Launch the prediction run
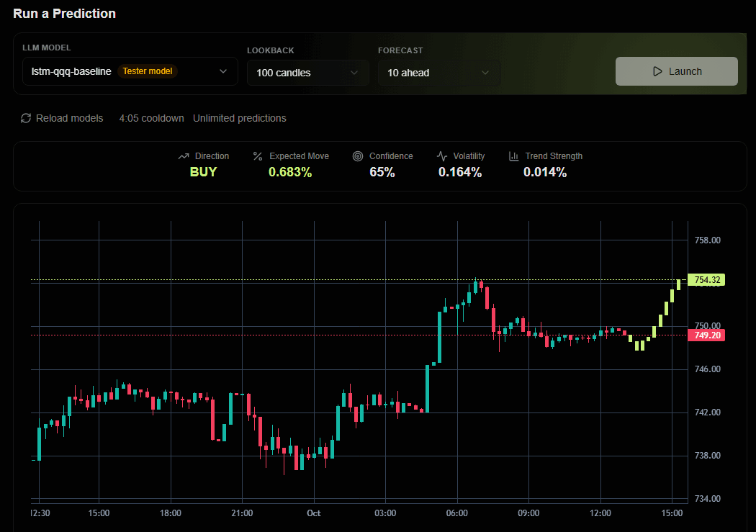The width and height of the screenshot is (756, 532). (x=677, y=71)
